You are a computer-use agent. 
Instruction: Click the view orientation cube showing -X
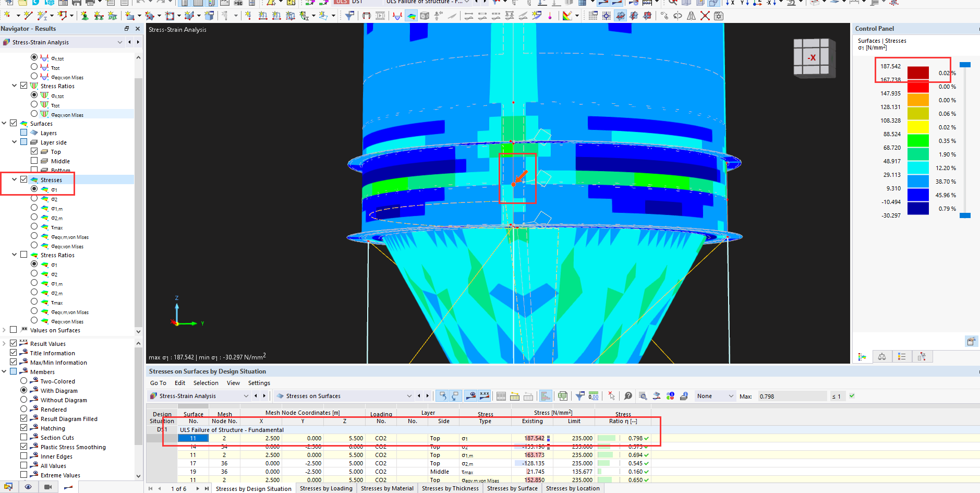[812, 57]
